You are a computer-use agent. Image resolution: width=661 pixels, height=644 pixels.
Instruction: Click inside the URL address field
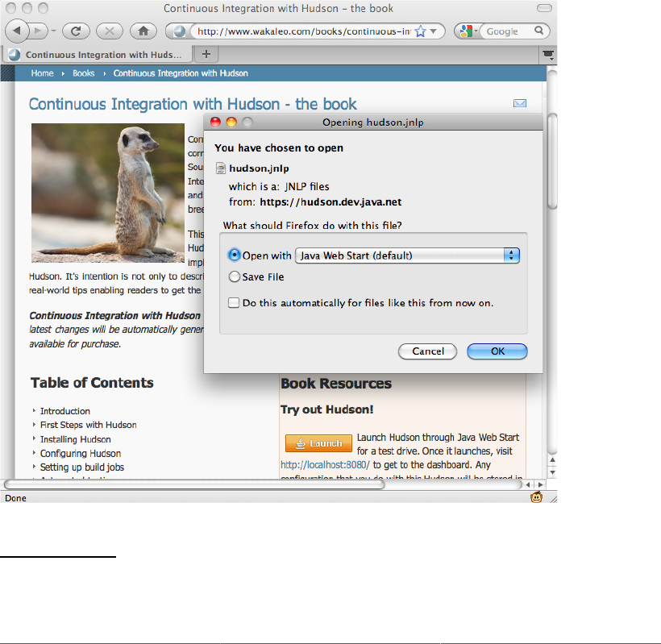coord(304,31)
